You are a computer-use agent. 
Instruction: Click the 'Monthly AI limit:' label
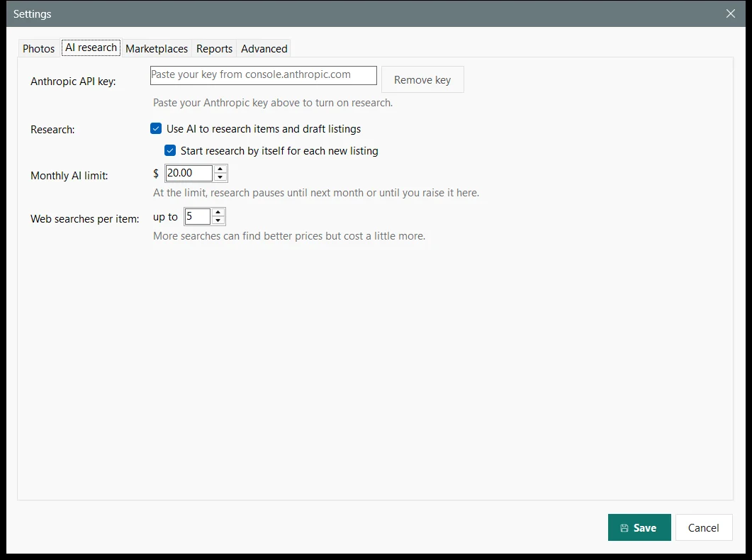[69, 176]
